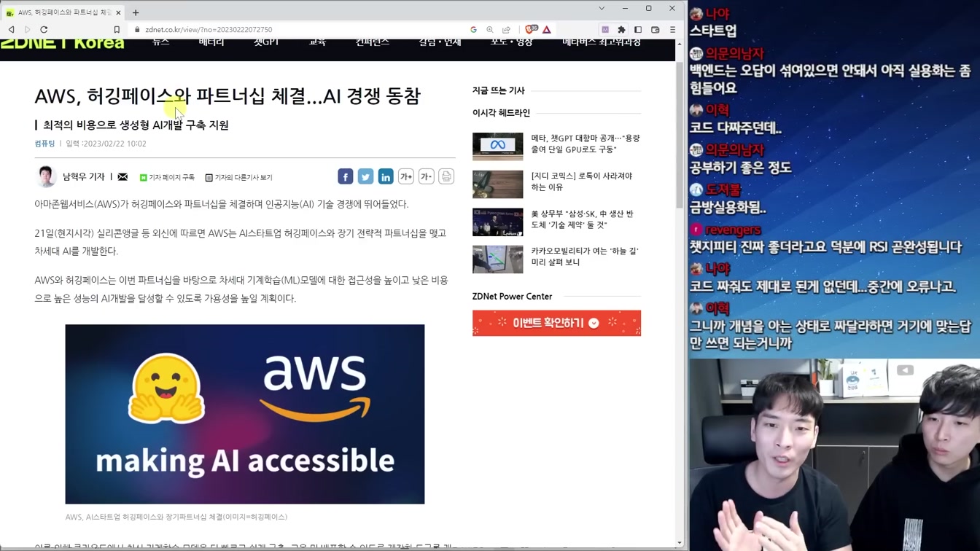Click the browser forward arrow

(x=28, y=30)
